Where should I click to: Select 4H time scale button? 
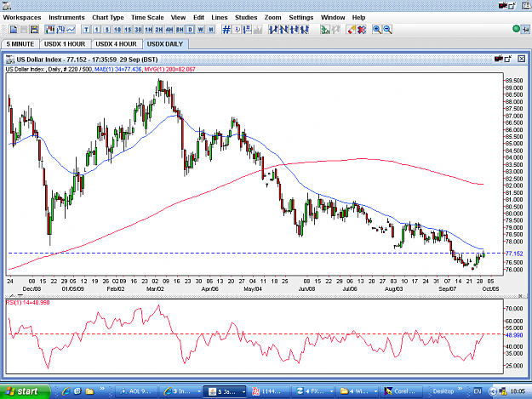tap(169, 30)
